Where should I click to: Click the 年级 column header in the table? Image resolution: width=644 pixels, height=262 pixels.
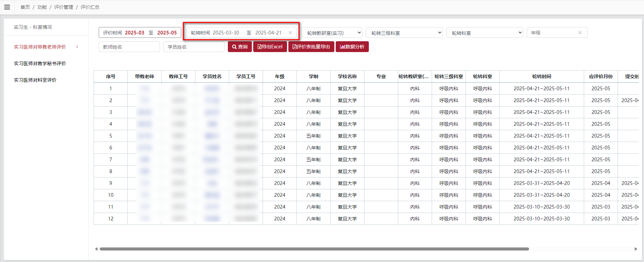point(280,76)
